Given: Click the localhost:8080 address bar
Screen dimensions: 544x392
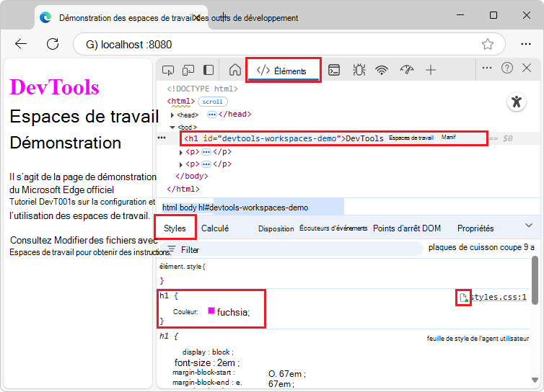Looking at the screenshot, I should [289, 45].
